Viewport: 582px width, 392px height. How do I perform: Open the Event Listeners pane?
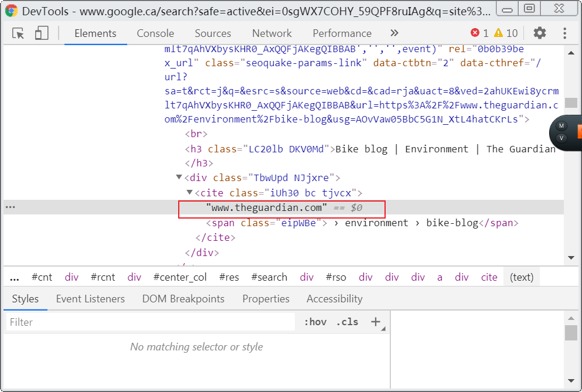click(x=90, y=299)
